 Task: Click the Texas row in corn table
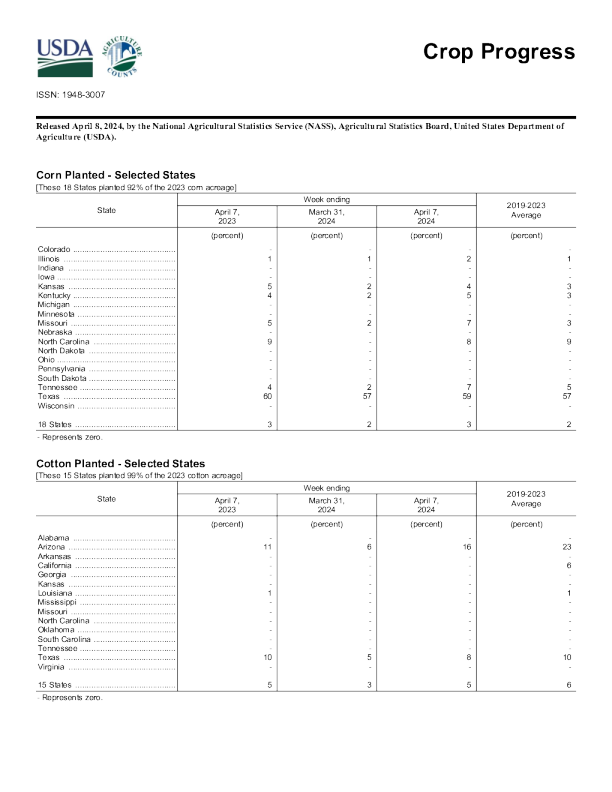52,397
